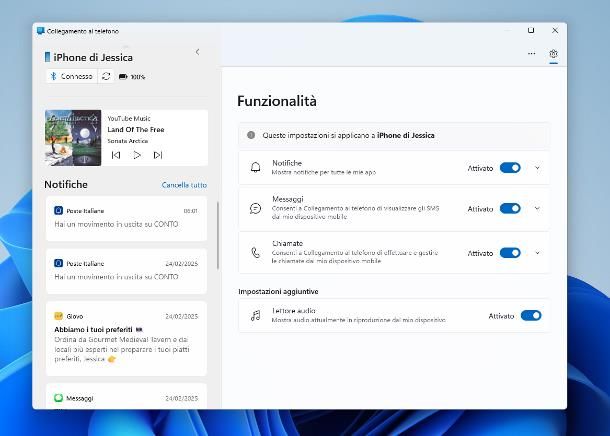Click the notifications list scrollbar
Screen dimensions: 610x436
pyautogui.click(x=218, y=236)
